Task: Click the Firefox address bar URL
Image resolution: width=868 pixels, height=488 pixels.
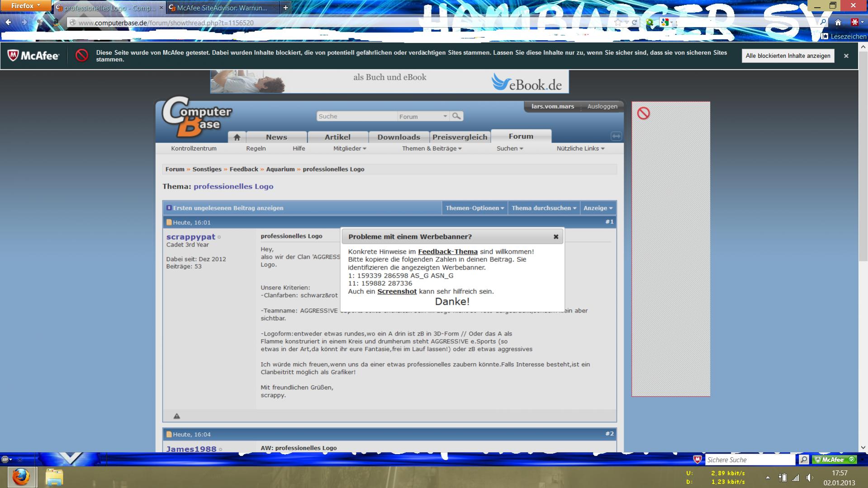Action: pos(166,23)
